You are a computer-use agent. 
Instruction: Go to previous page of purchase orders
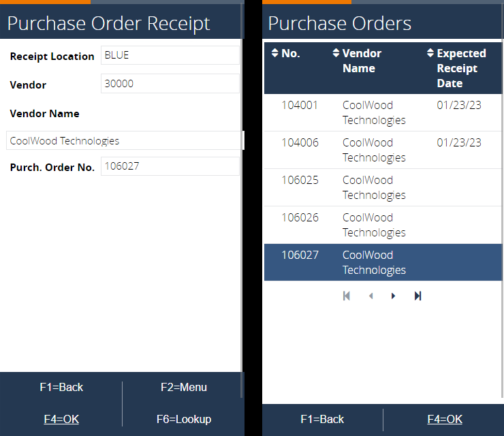coord(371,296)
